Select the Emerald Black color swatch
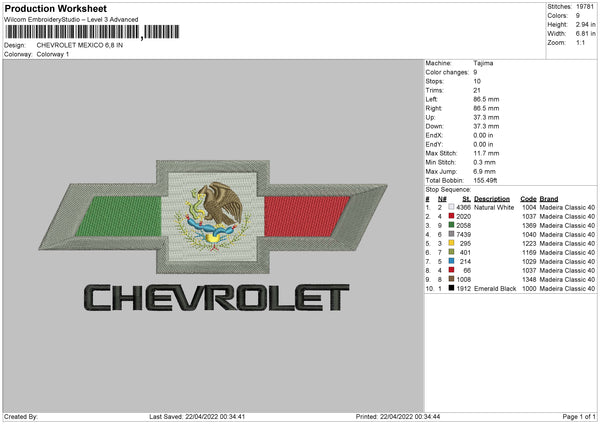This screenshot has height=424, width=600. point(452,288)
